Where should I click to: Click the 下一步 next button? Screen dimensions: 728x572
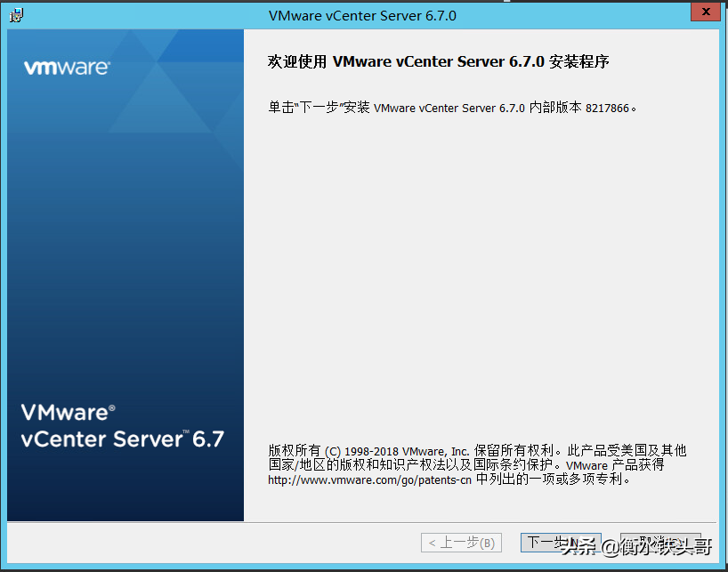click(x=561, y=543)
